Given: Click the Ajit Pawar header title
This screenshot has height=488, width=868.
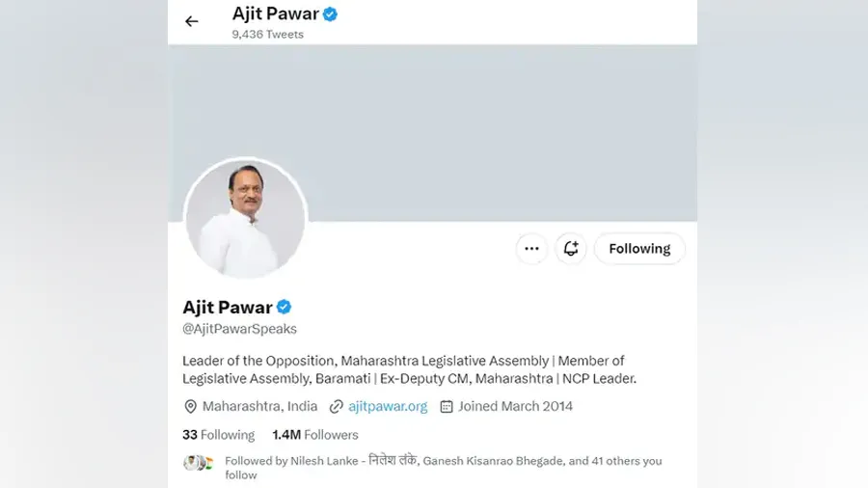Looking at the screenshot, I should [275, 14].
